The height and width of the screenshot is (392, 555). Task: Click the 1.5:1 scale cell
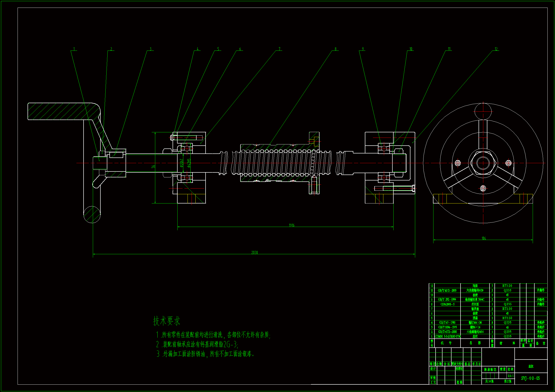[511, 376]
